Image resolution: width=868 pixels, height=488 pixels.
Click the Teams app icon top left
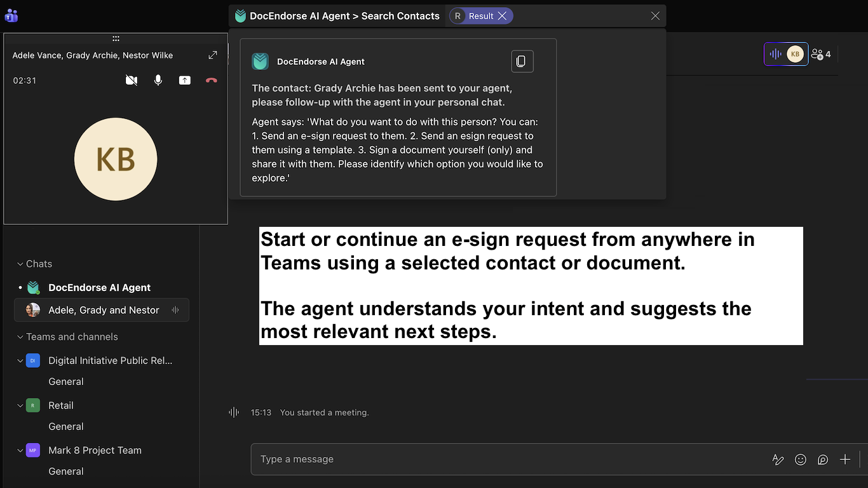(11, 15)
